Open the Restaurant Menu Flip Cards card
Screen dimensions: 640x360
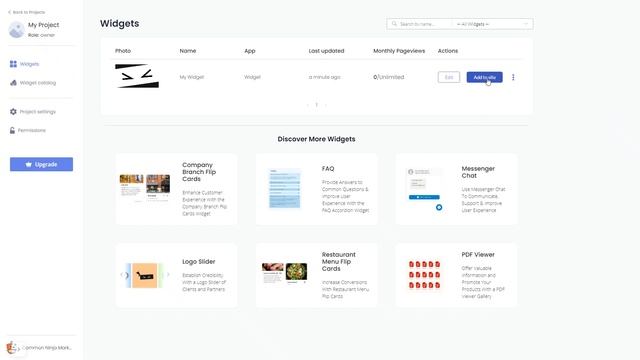click(x=316, y=275)
